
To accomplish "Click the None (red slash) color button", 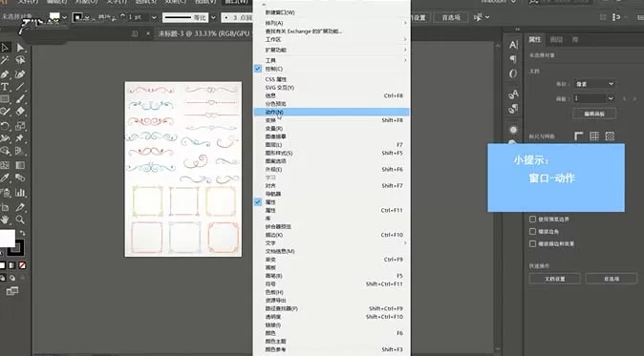I will [x=22, y=265].
